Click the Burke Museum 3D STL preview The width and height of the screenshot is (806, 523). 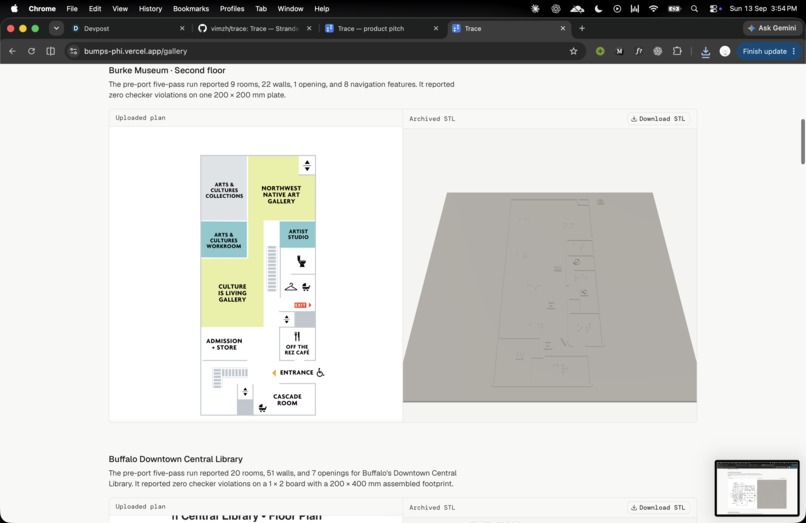click(549, 276)
